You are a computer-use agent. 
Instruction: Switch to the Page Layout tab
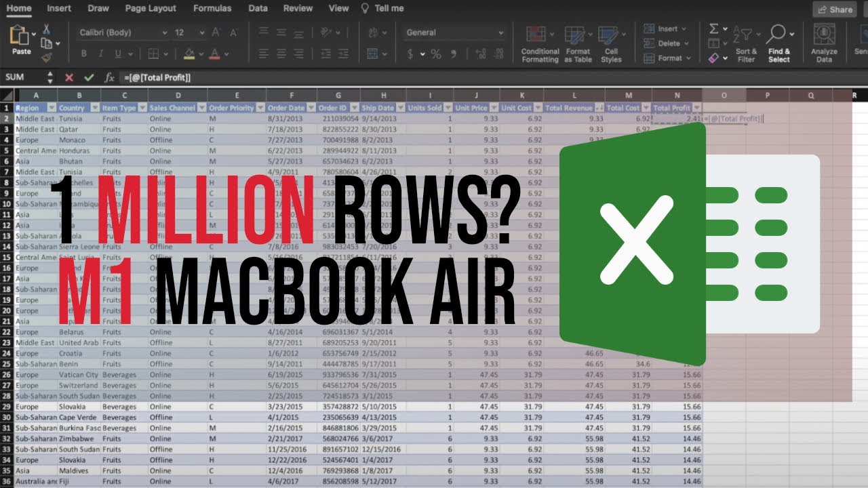coord(151,8)
